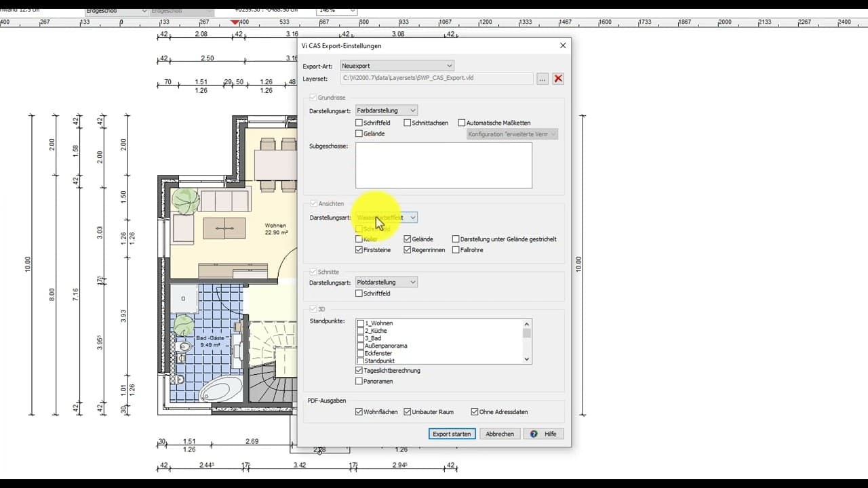Click inside the Subgeschosse list box
868x488 pixels.
pyautogui.click(x=443, y=165)
